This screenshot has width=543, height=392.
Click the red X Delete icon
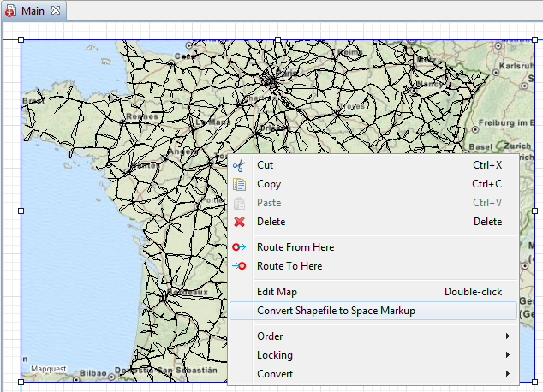[x=240, y=222]
